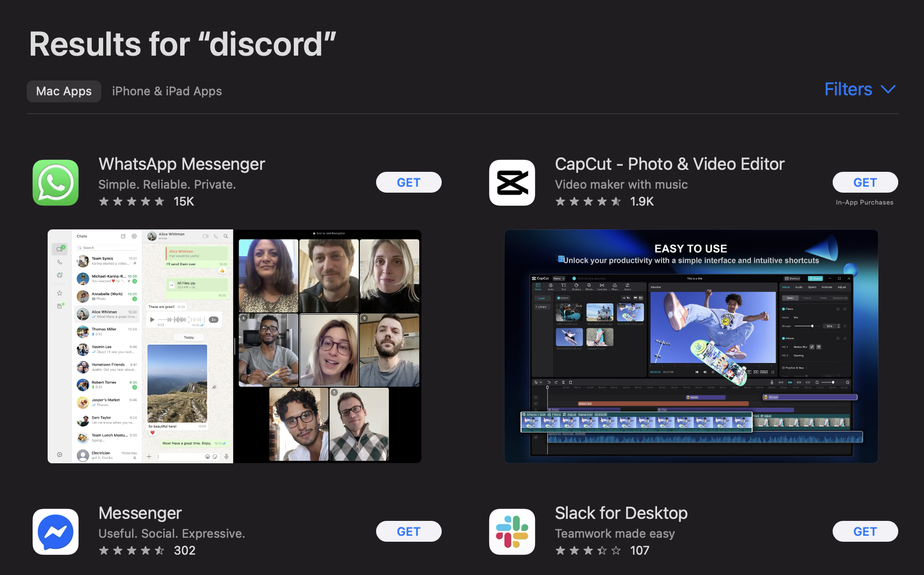The width and height of the screenshot is (924, 575).
Task: Click the 'In-App Purchases' label under CapCut
Action: [x=864, y=203]
